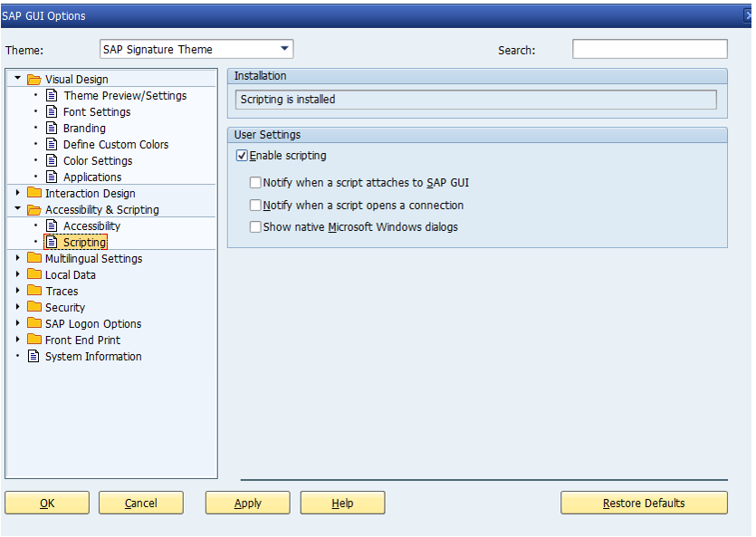The height and width of the screenshot is (537, 756).
Task: Click the Visual Design open folder icon
Action: (33, 79)
